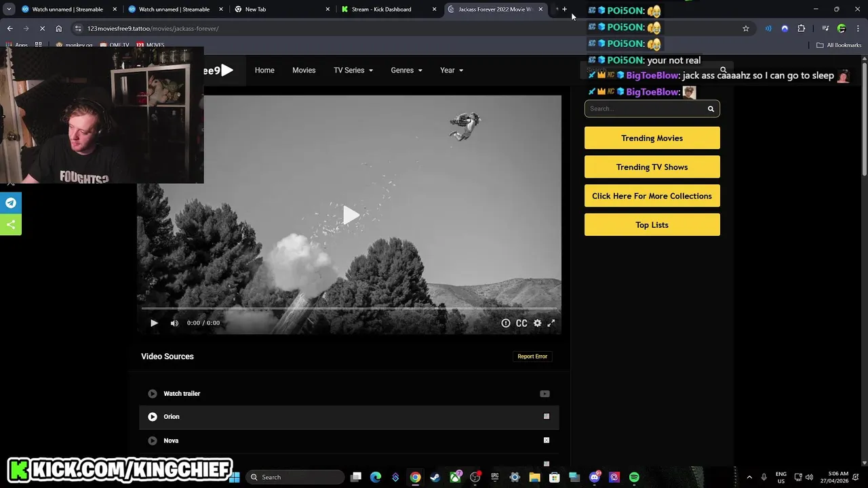The height and width of the screenshot is (488, 868).
Task: Open Top Lists
Action: [x=652, y=225]
